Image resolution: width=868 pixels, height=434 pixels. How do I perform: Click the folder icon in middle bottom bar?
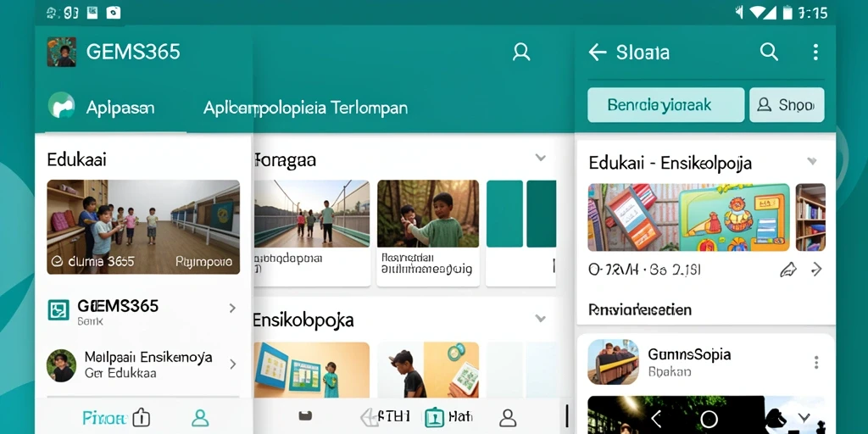click(303, 416)
